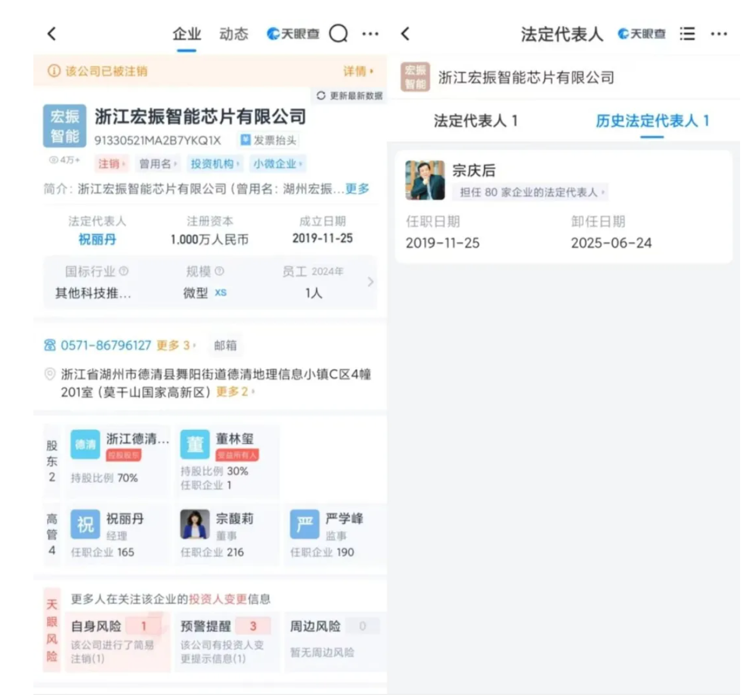Tap the refresh icon 更新最新数据

click(x=321, y=95)
